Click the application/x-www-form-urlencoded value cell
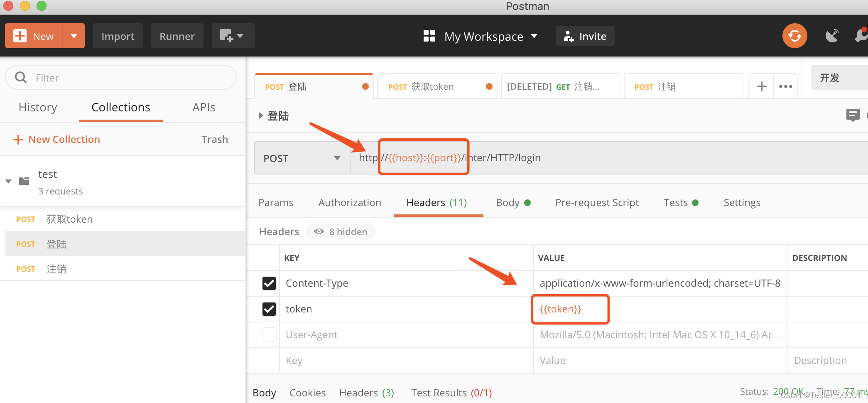868x403 pixels. 660,283
